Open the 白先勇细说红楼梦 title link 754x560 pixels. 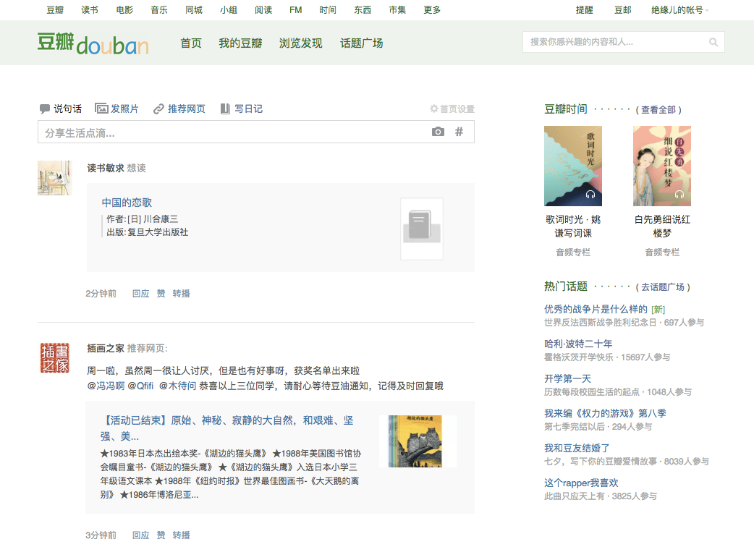tap(662, 226)
